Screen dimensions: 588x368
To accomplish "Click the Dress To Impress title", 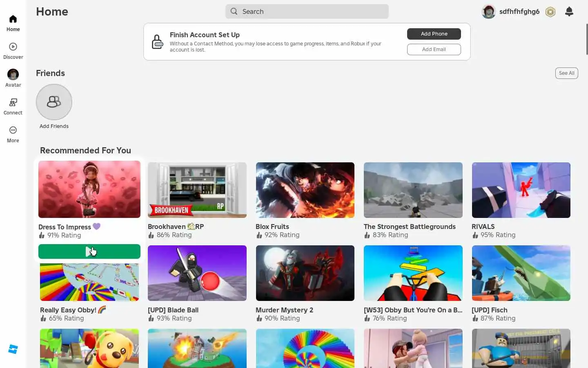I will click(x=69, y=227).
